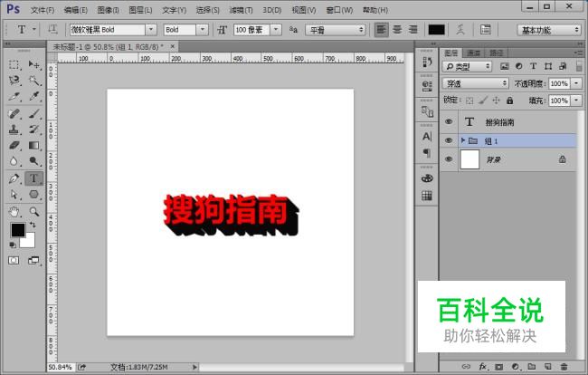Select the Eyedropper tool
Image resolution: width=588 pixels, height=375 pixels.
(x=34, y=97)
